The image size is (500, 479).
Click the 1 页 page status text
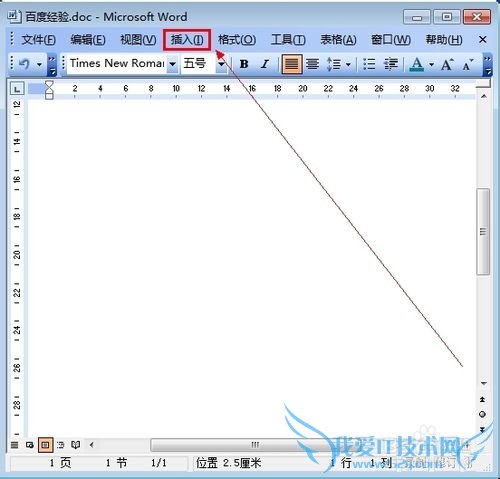click(x=60, y=463)
